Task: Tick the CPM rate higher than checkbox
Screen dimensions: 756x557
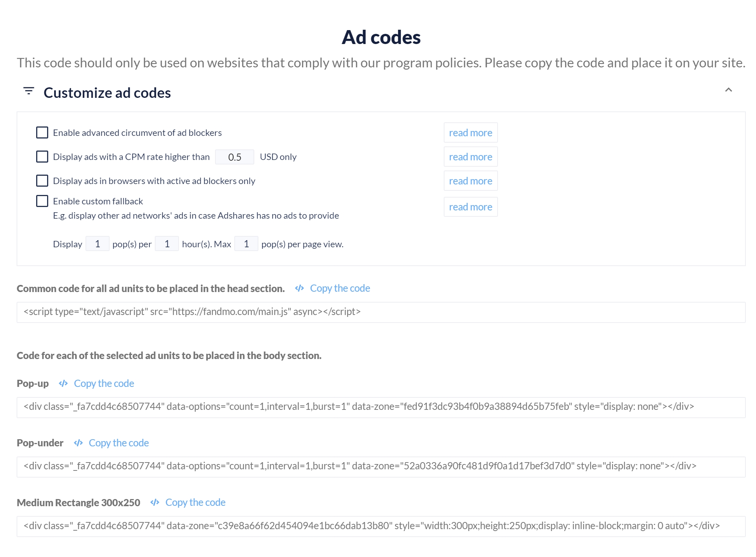Action: 42,157
